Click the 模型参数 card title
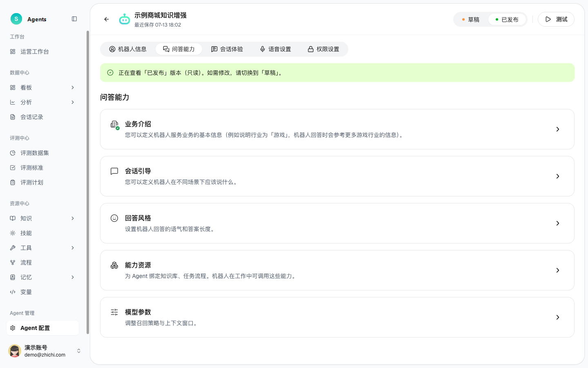 [138, 312]
